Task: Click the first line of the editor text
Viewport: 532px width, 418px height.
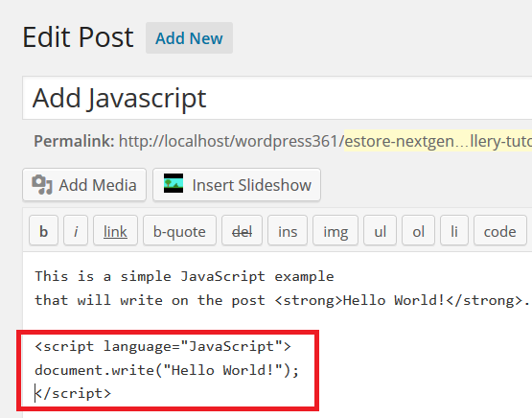Action: coord(184,276)
